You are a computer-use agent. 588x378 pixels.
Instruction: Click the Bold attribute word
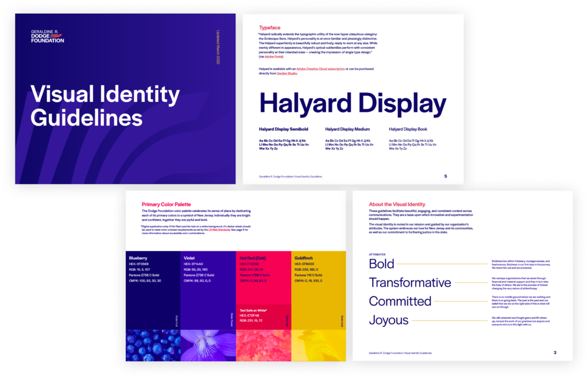381,264
